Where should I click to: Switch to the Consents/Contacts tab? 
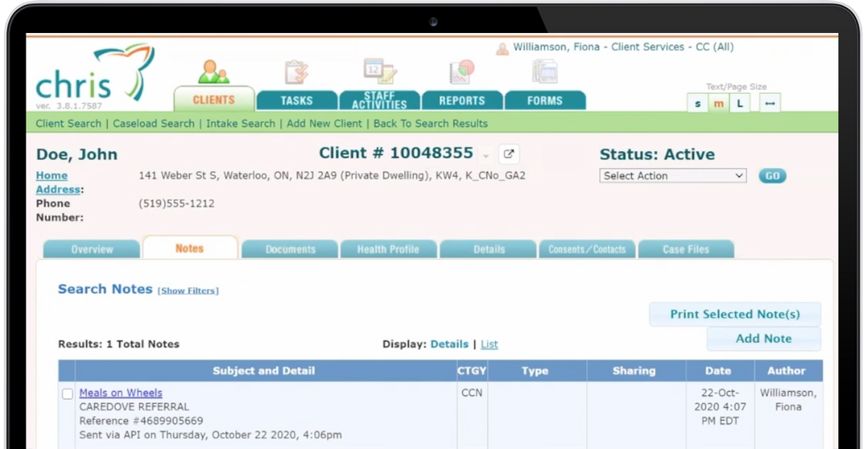pyautogui.click(x=588, y=249)
